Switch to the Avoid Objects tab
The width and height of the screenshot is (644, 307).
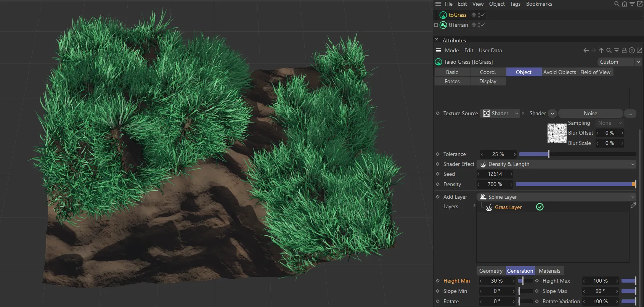pos(559,72)
